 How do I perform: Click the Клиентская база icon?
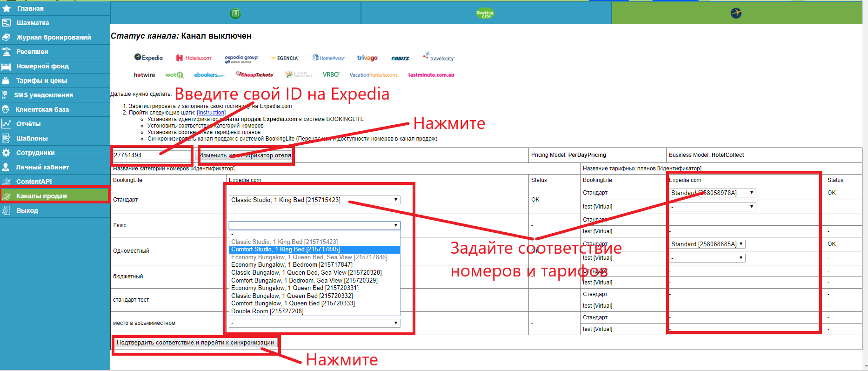click(x=6, y=109)
